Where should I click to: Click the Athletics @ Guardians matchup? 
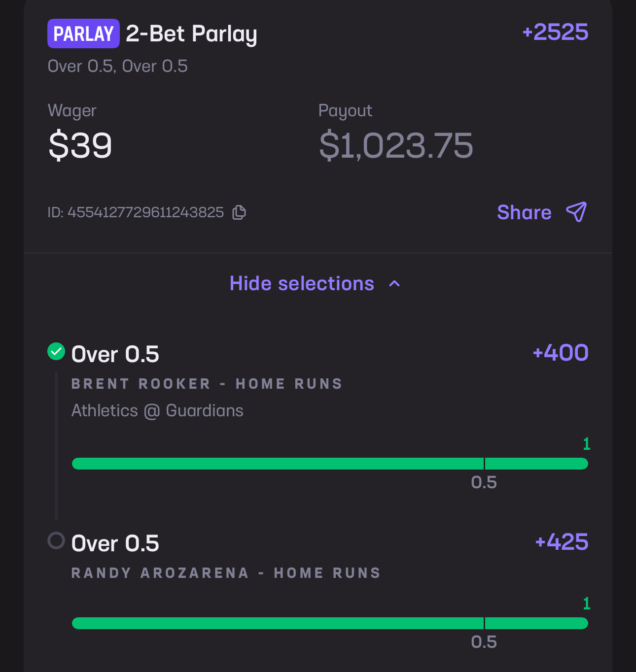[157, 410]
